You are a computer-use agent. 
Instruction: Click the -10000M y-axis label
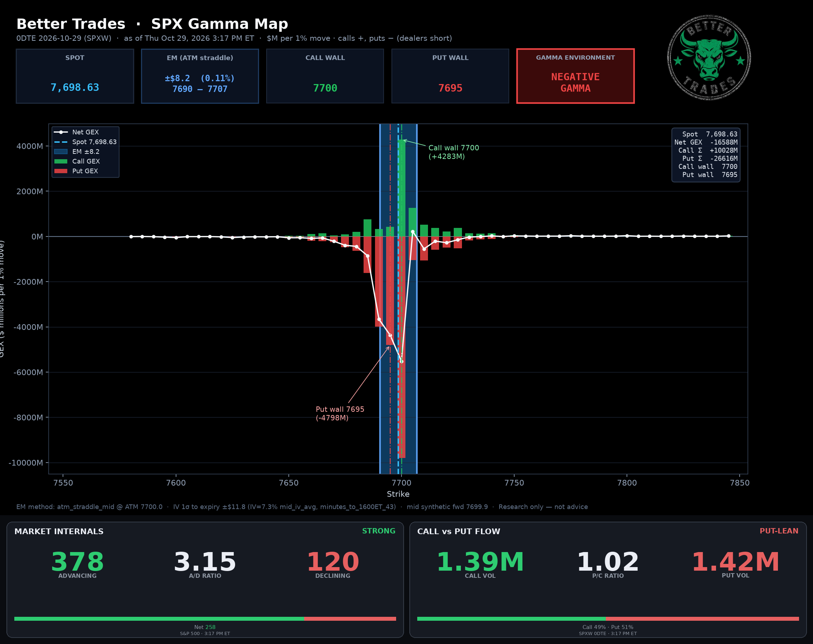[26, 463]
